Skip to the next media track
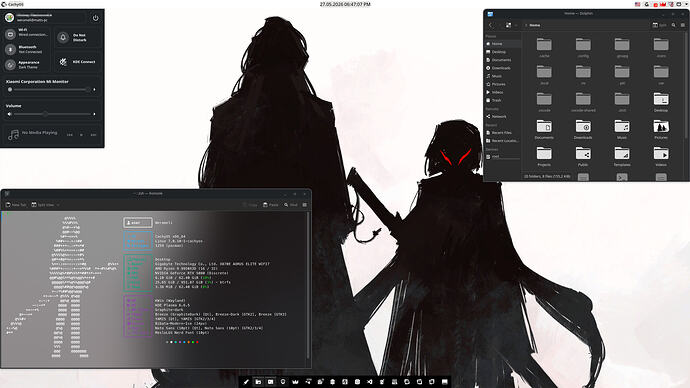The height and width of the screenshot is (388, 690). pos(93,135)
